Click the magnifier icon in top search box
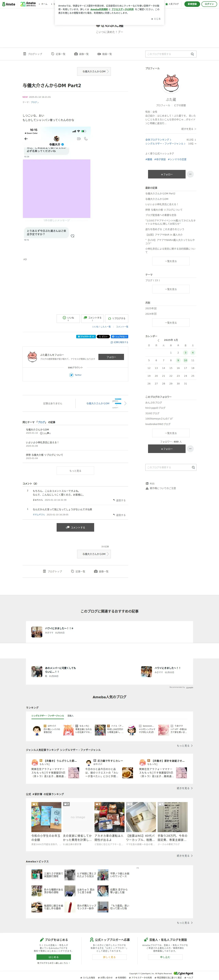 point(192,54)
